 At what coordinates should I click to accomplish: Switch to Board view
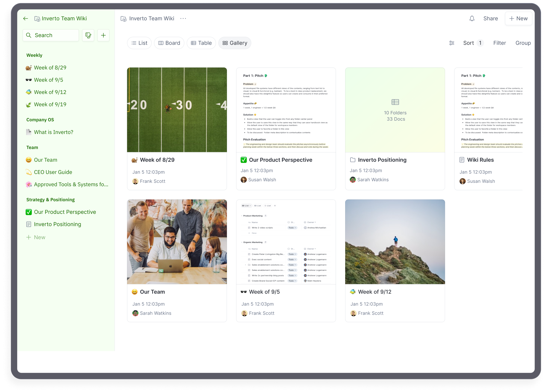coord(169,43)
